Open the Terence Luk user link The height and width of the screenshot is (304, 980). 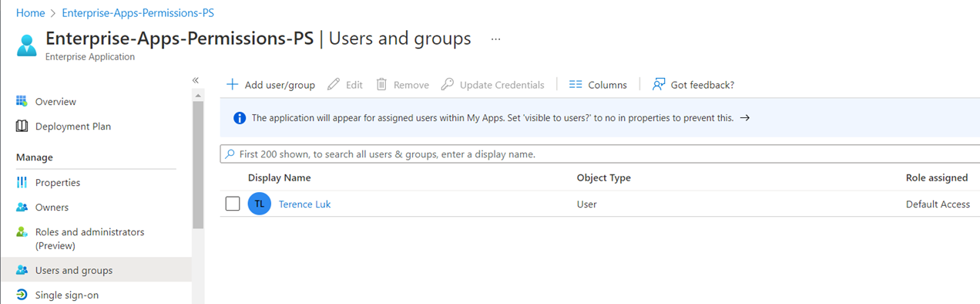pos(305,204)
